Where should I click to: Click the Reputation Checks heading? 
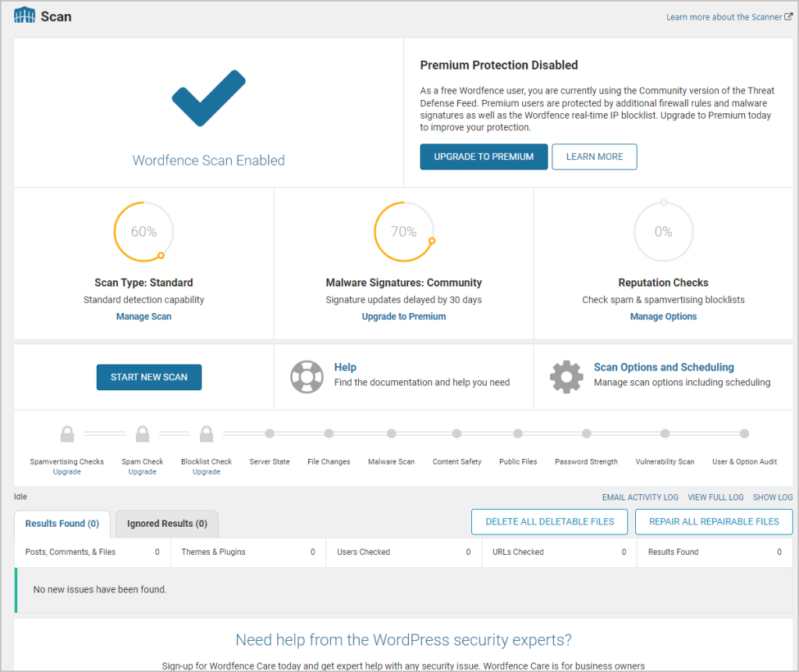click(663, 283)
